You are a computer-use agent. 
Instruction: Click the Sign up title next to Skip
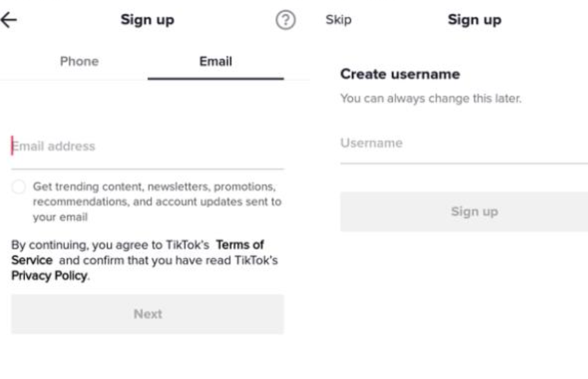click(475, 20)
